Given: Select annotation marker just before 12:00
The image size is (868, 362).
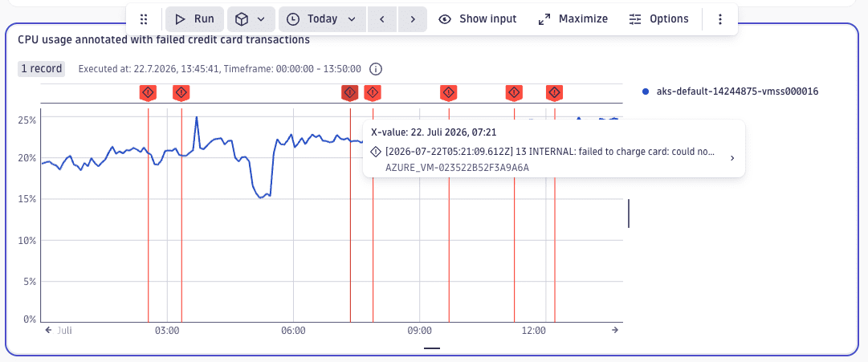Looking at the screenshot, I should pos(514,93).
